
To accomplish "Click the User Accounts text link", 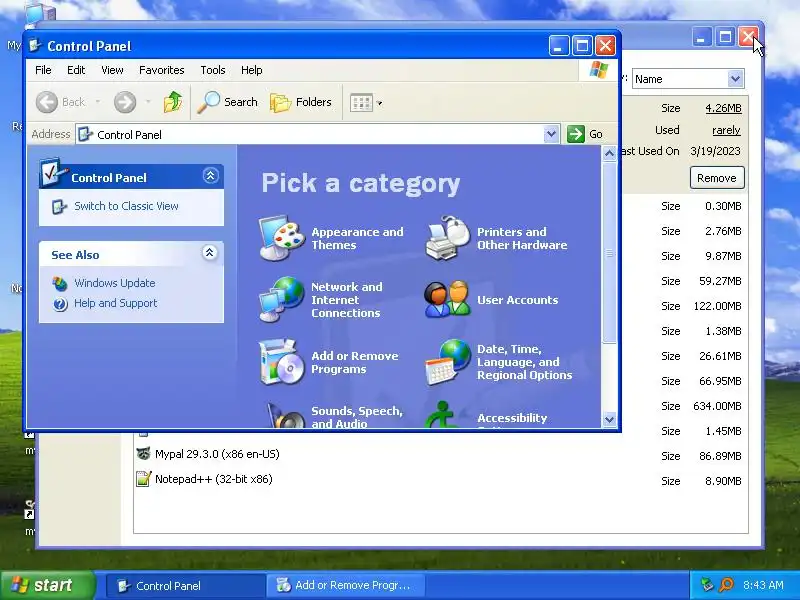I will 517,300.
